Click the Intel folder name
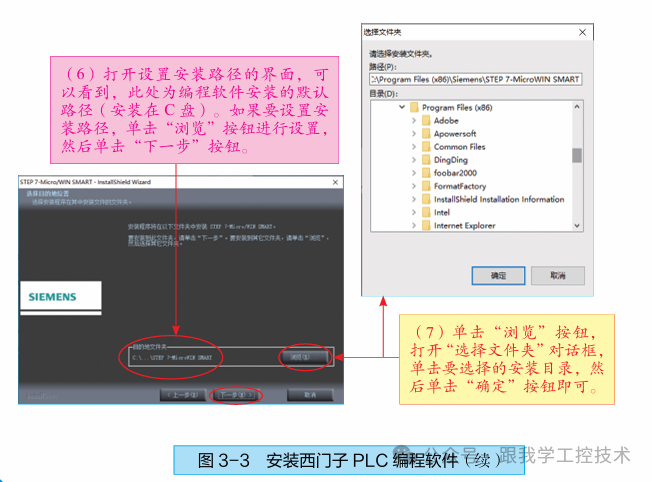Screen dimensions: 652x482 [x=442, y=213]
